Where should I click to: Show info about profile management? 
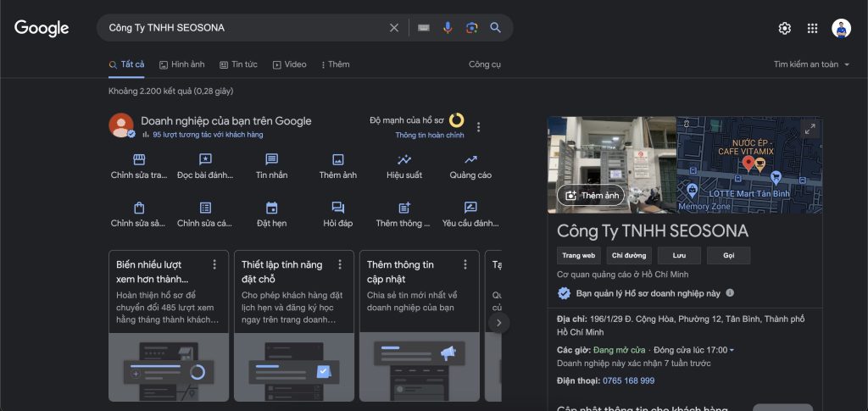tap(730, 292)
